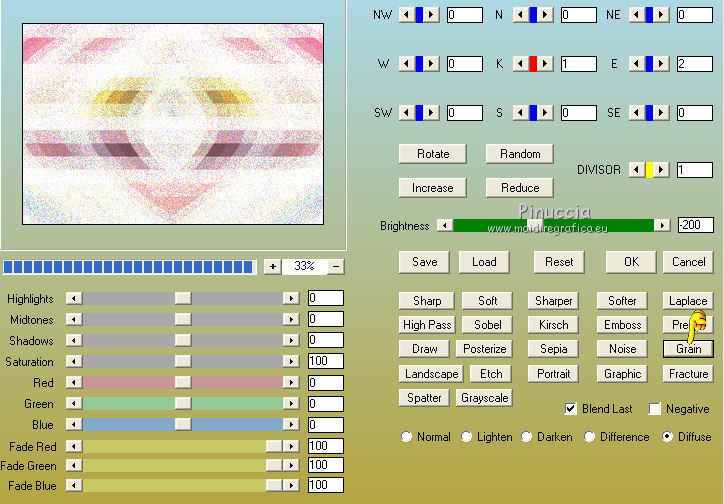
Task: Select the Difference radio button
Action: pyautogui.click(x=591, y=437)
